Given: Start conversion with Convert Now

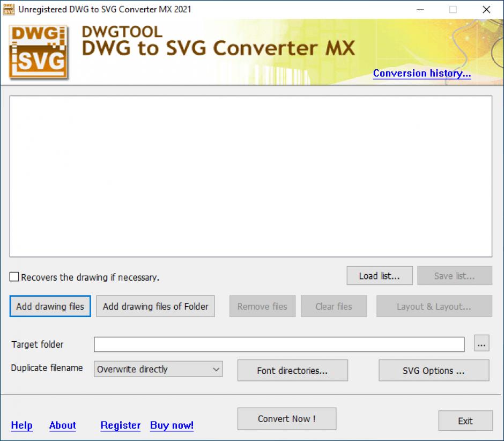Looking at the screenshot, I should 287,419.
